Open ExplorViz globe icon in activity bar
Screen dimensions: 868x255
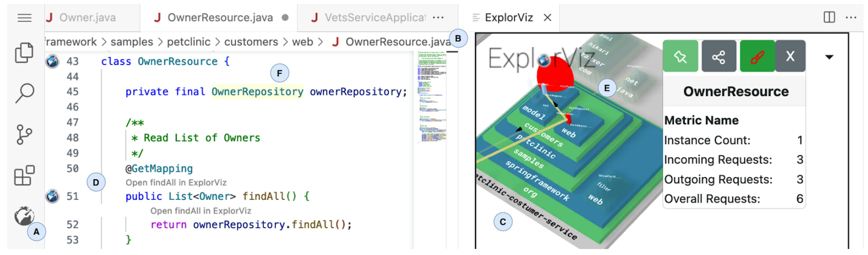pyautogui.click(x=24, y=216)
